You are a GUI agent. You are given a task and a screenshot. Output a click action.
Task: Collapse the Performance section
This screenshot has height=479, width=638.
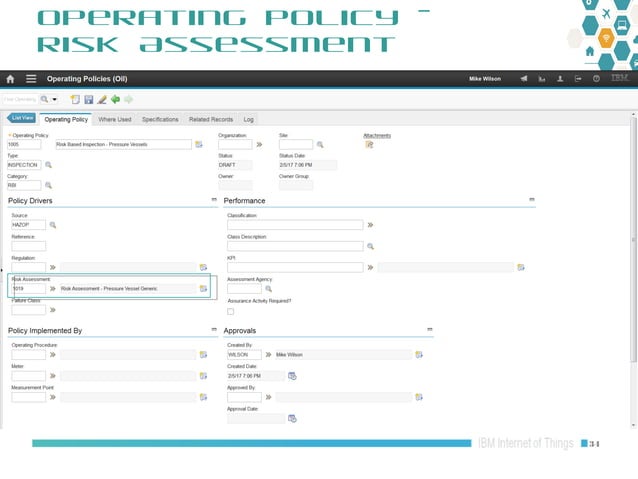[x=532, y=199]
